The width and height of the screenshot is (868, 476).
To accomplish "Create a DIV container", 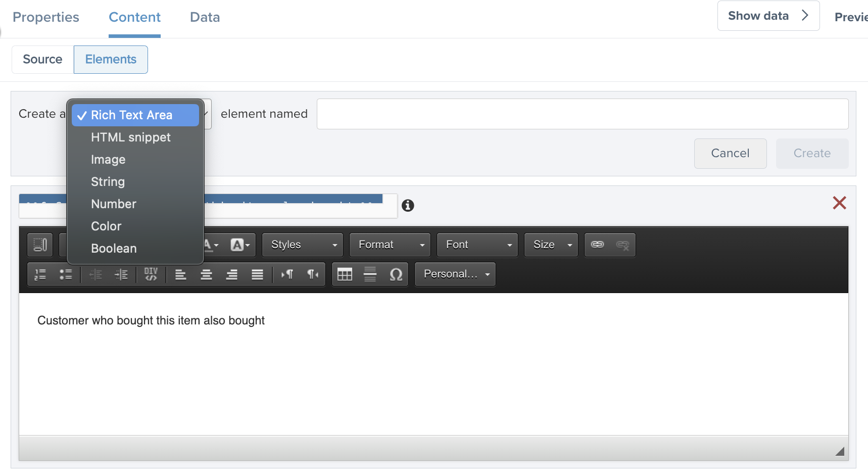I will click(151, 274).
